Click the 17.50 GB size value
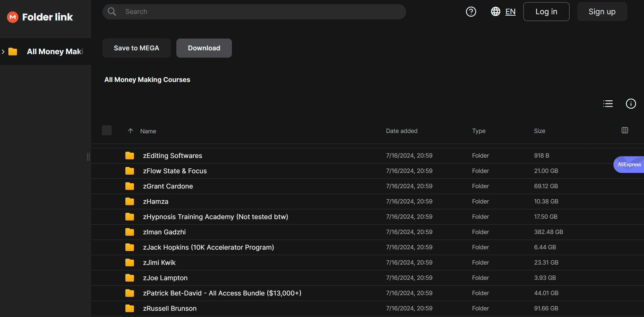 point(546,217)
